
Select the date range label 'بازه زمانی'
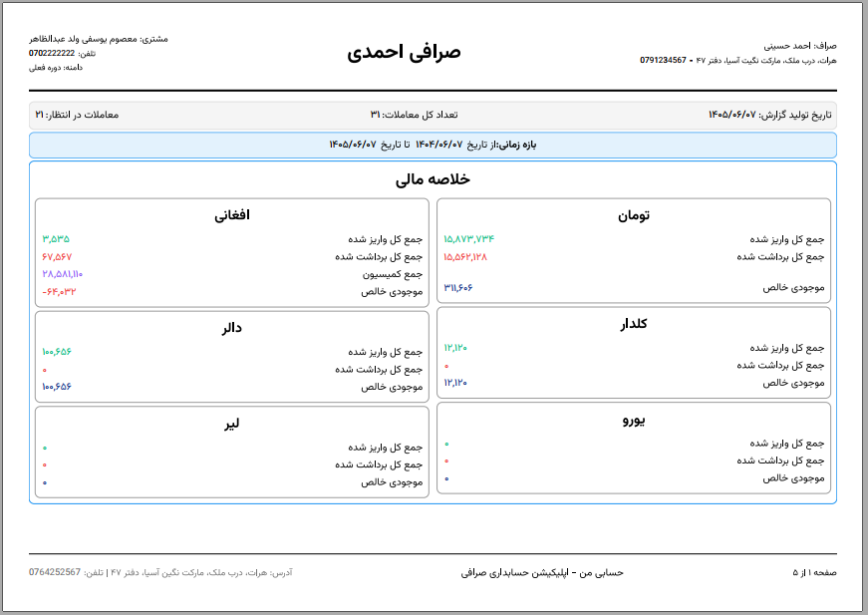pos(517,146)
